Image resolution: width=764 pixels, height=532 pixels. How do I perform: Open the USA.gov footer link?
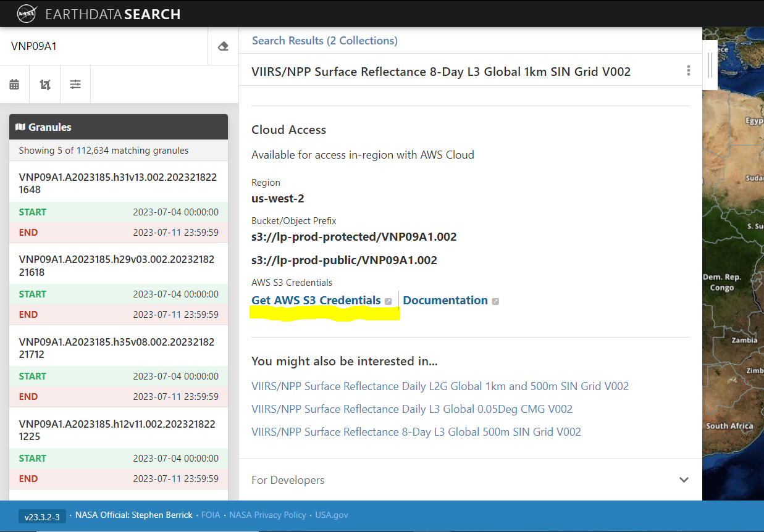332,515
